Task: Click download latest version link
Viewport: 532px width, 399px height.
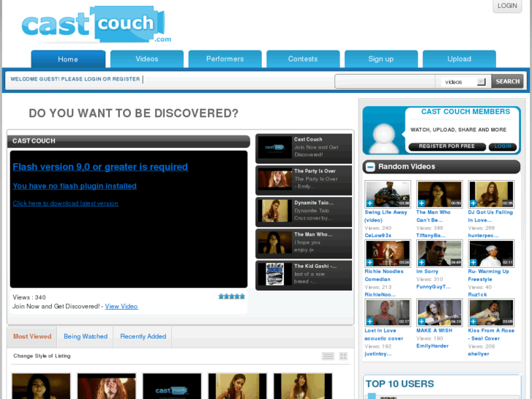Action: click(65, 204)
